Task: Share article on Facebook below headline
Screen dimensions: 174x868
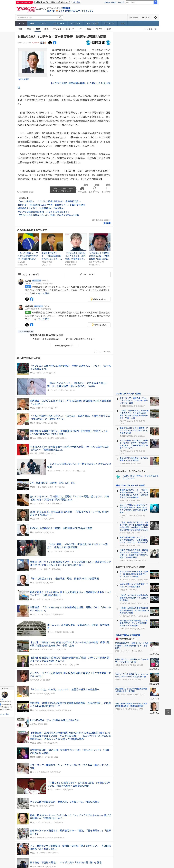Action: point(55,43)
